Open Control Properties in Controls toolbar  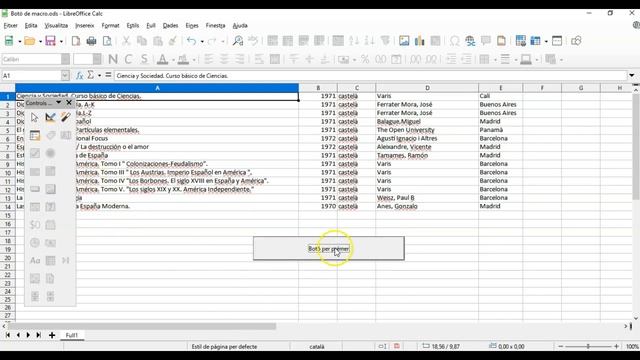(35, 136)
